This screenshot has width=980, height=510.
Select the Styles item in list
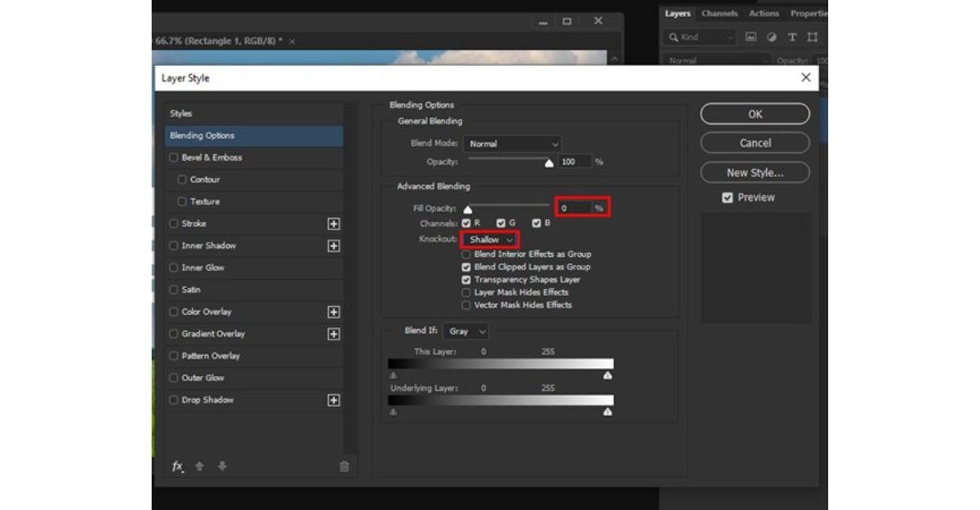254,113
